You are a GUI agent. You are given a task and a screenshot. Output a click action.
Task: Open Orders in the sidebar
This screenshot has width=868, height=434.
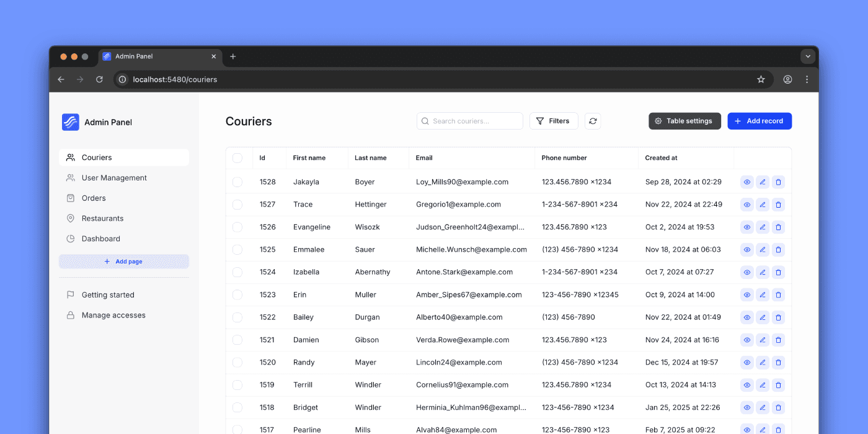124,198
